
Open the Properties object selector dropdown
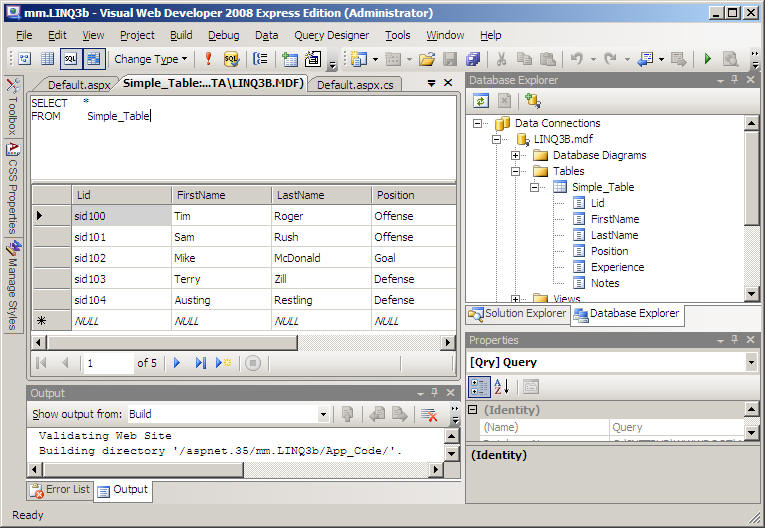(751, 362)
